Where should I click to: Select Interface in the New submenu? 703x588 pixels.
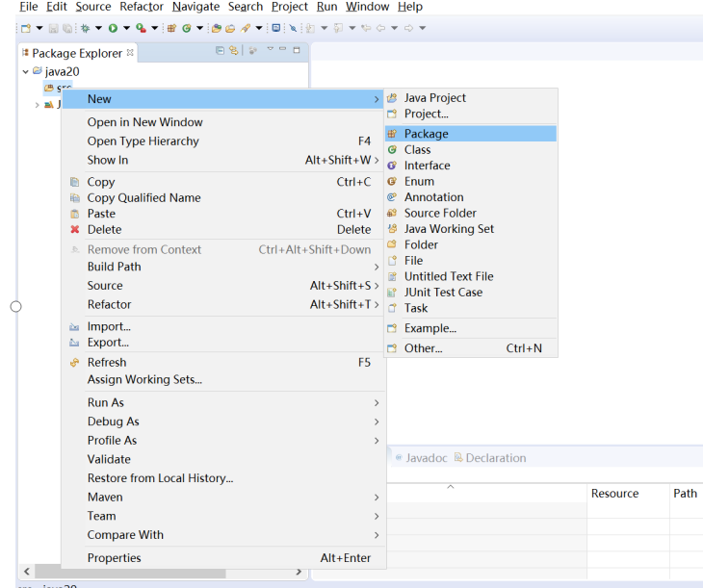470,166
